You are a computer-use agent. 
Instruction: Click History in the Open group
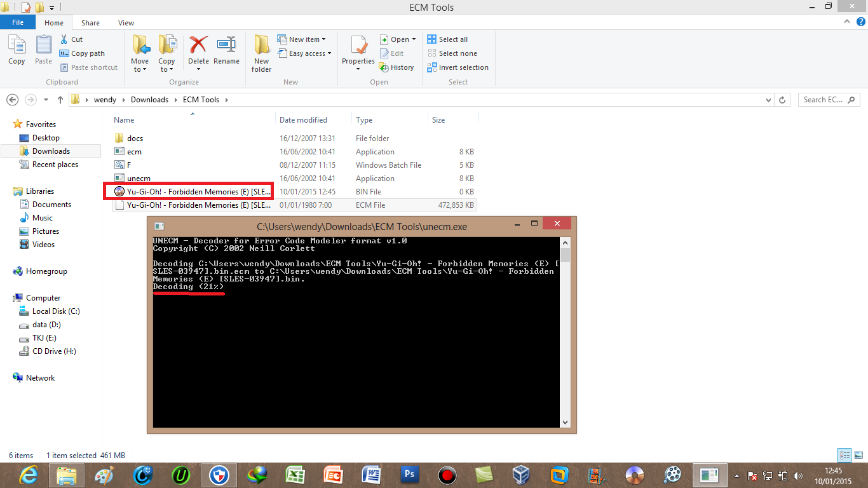coord(397,67)
